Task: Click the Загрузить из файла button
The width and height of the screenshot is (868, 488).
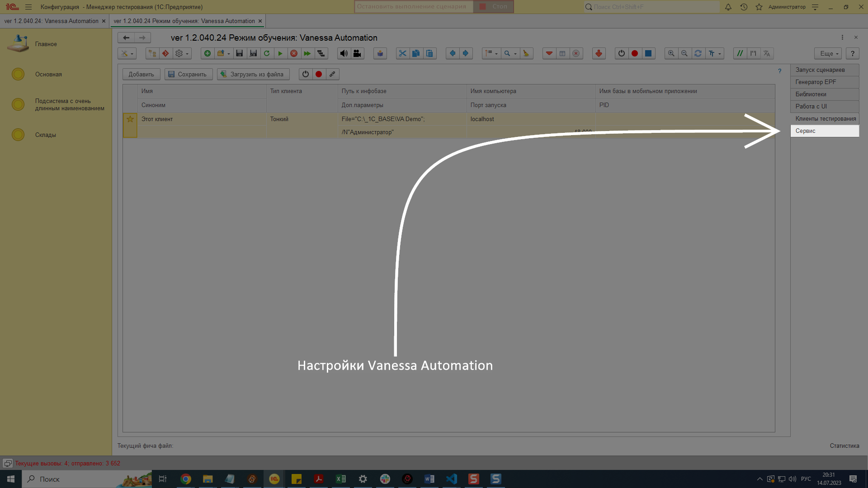Action: click(253, 74)
